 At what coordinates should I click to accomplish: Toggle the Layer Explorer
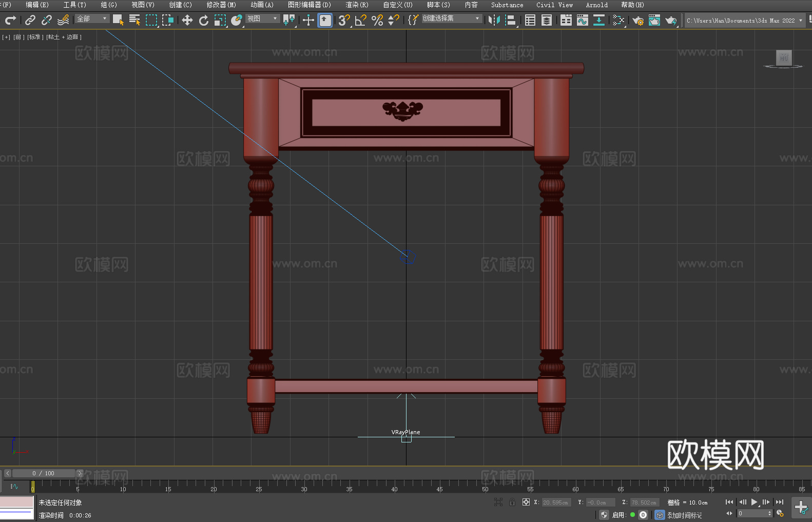pos(547,20)
